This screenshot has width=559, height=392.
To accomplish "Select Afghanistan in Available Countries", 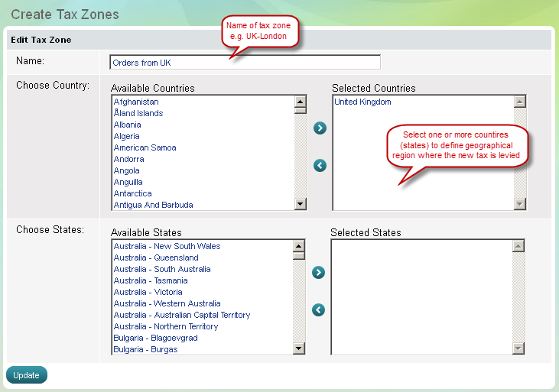I will pyautogui.click(x=136, y=102).
